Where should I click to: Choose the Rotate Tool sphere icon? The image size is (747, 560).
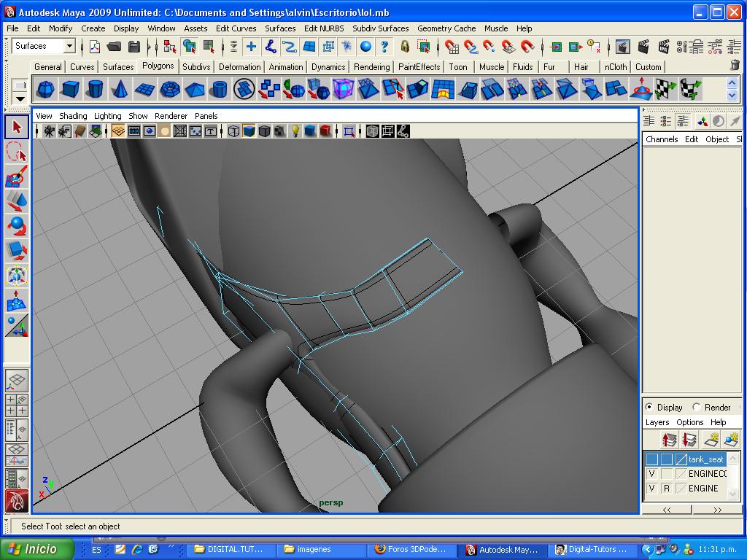click(17, 226)
